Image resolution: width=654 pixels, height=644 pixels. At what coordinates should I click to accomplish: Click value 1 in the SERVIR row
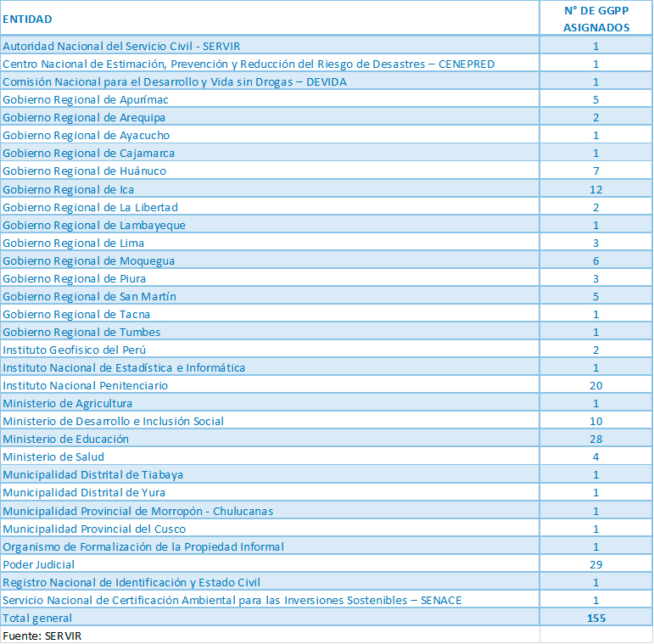coord(596,47)
